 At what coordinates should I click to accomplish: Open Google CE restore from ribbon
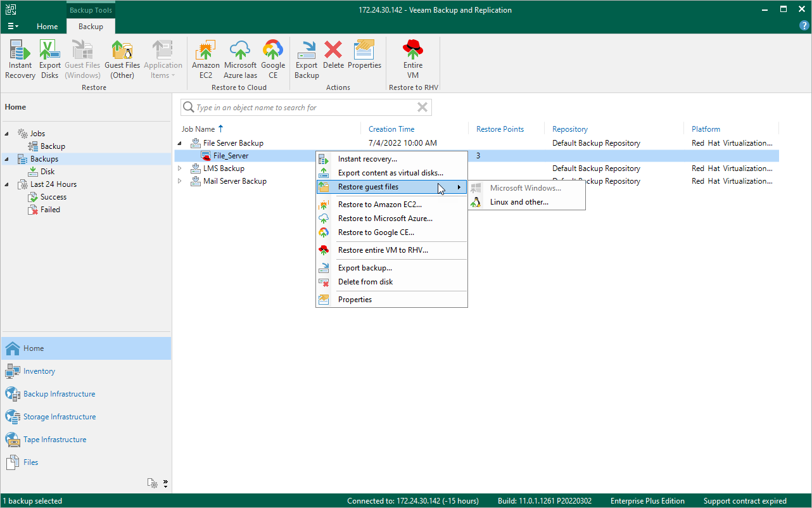tap(273, 60)
